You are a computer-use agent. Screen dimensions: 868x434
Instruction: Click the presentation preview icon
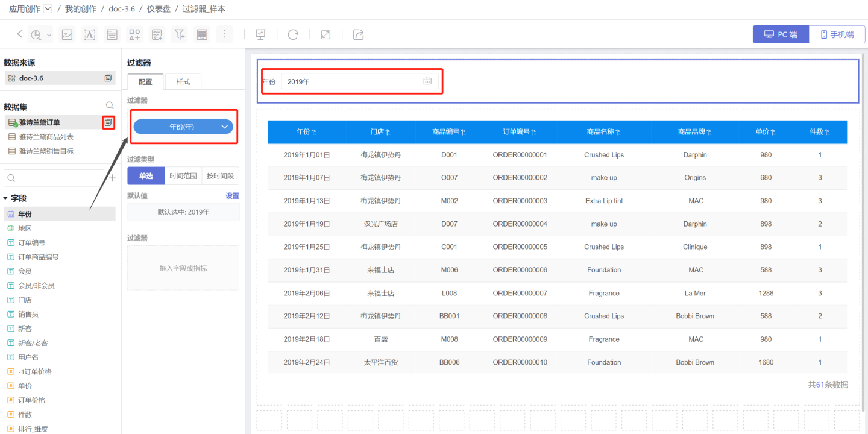click(260, 34)
